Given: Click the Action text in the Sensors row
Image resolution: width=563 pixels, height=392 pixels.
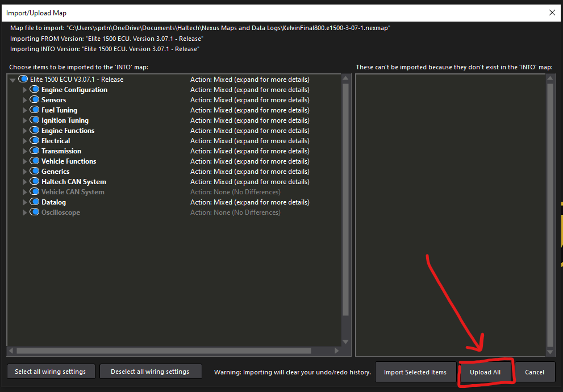Looking at the screenshot, I should 250,100.
